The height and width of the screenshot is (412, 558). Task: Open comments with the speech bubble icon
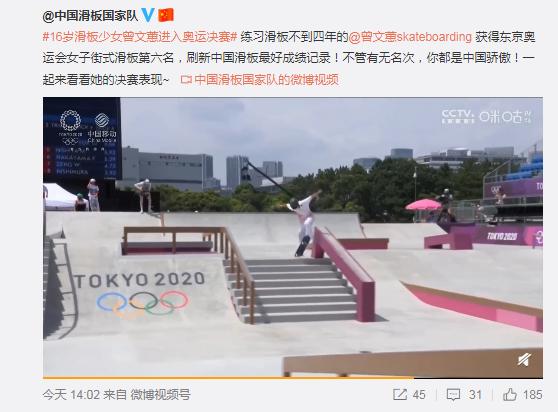point(453,395)
